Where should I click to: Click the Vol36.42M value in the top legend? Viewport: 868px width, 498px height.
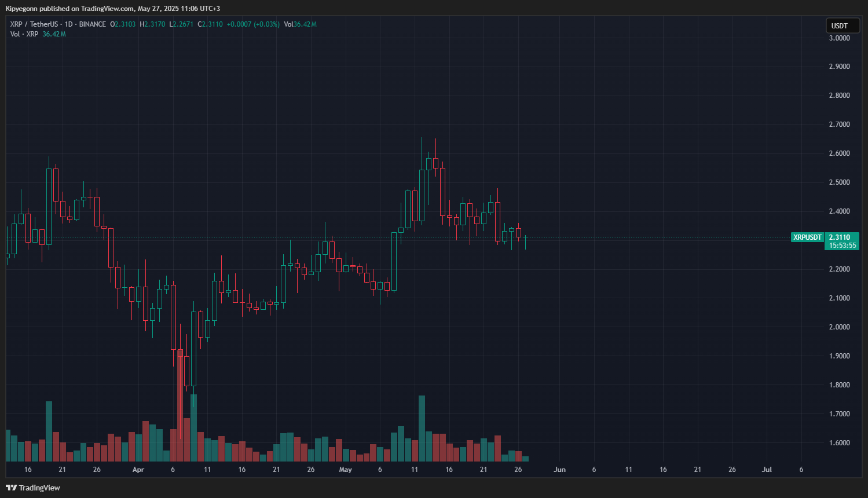tap(300, 24)
